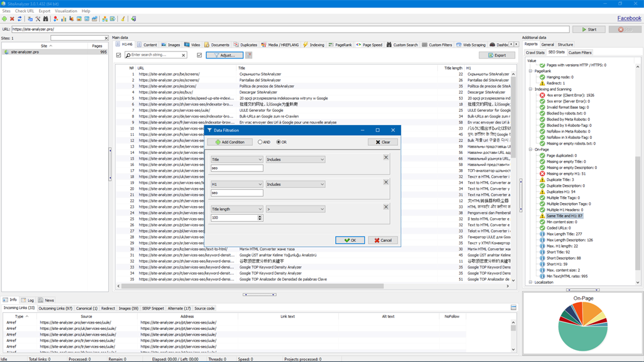Open the Outcoming Links tab
This screenshot has width=644, height=362.
coord(55,308)
